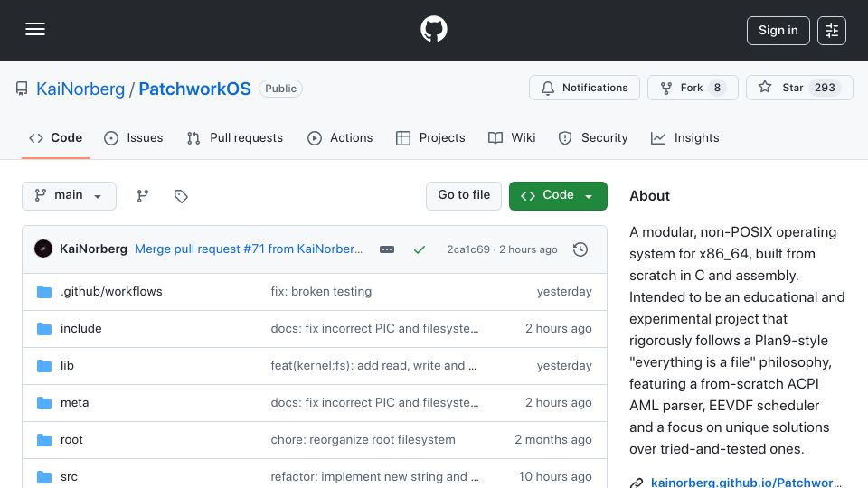This screenshot has width=868, height=488.
Task: Click the fork count 8
Action: (717, 88)
